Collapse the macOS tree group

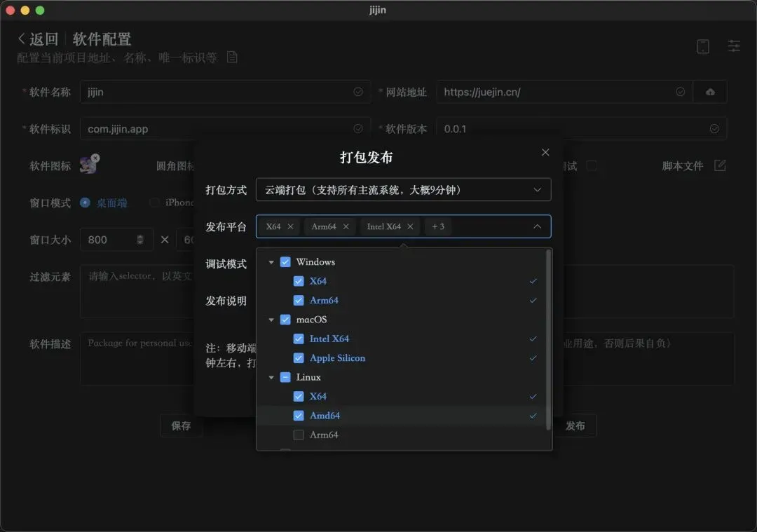tap(271, 320)
